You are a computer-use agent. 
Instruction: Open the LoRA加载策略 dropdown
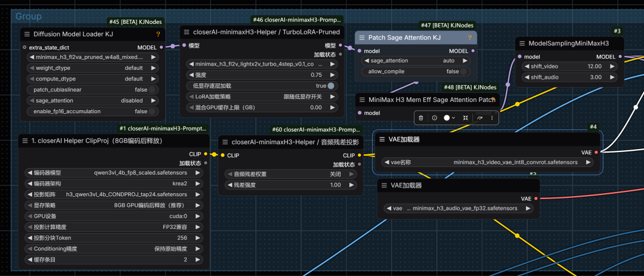(261, 97)
